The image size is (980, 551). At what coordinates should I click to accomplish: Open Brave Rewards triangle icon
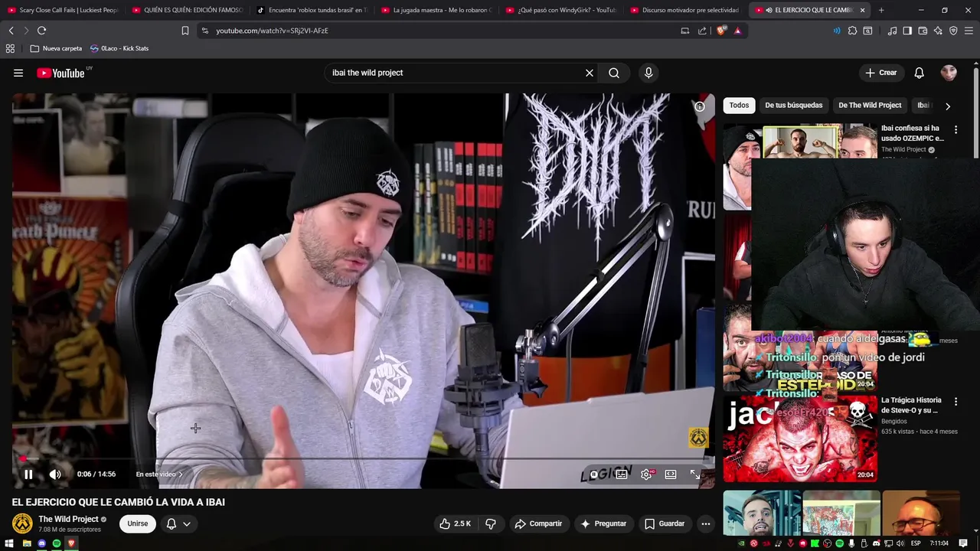click(x=737, y=31)
